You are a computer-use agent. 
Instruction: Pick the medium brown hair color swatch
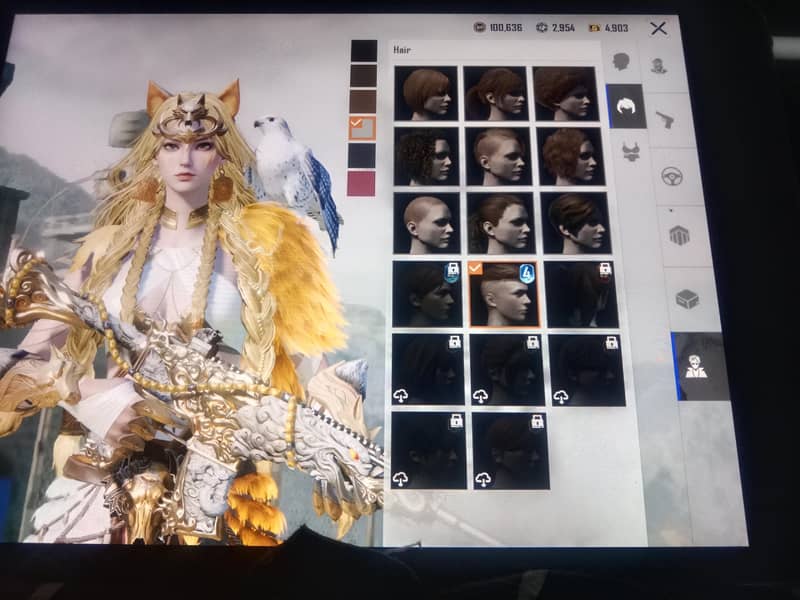(363, 102)
